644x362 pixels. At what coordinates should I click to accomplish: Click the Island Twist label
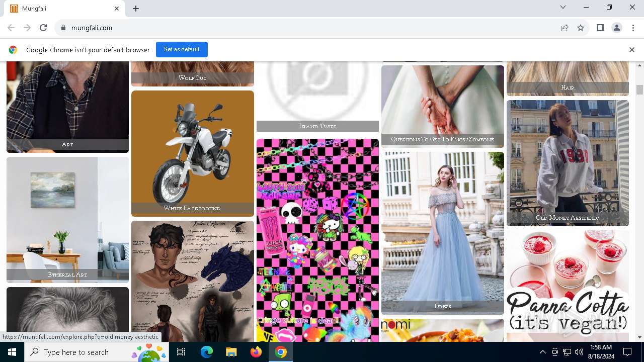[x=317, y=126]
